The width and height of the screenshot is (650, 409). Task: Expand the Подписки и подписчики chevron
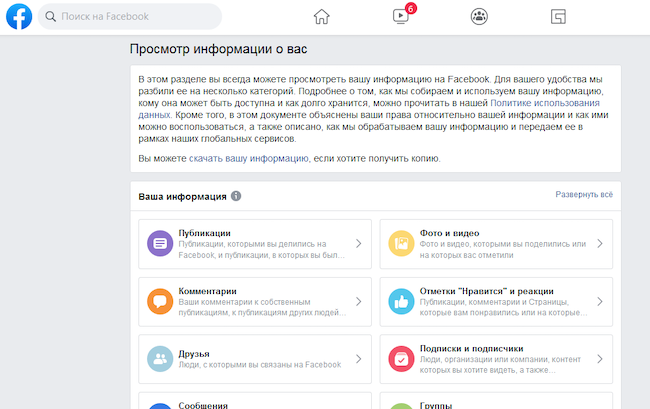pos(600,359)
